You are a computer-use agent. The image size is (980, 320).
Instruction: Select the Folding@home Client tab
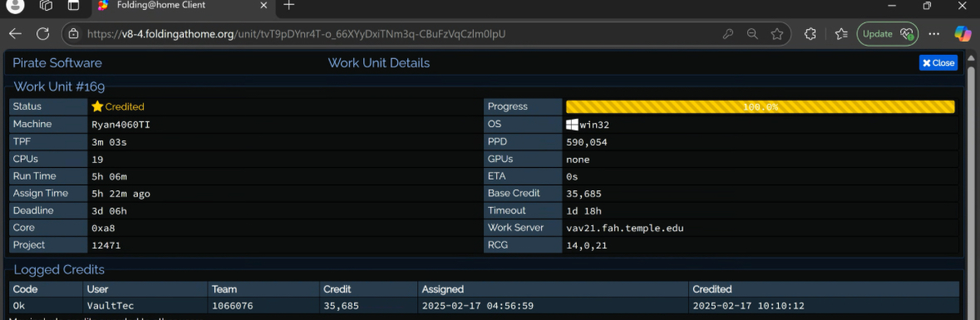[183, 6]
